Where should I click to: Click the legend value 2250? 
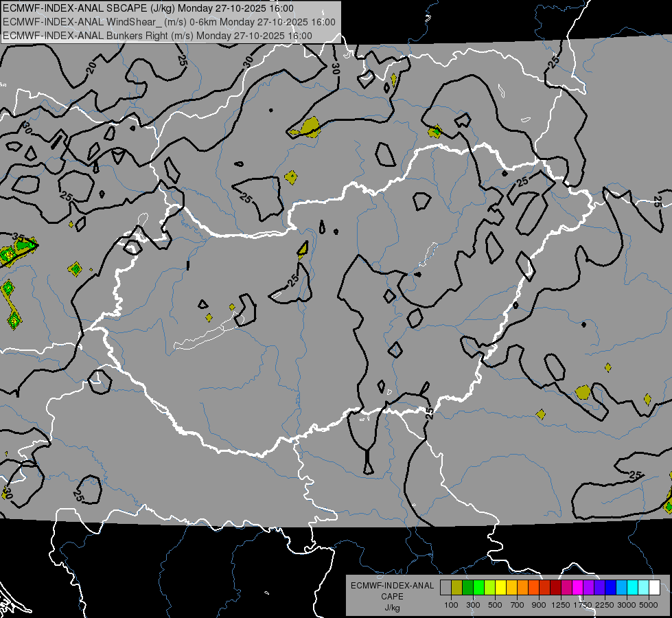point(605,605)
